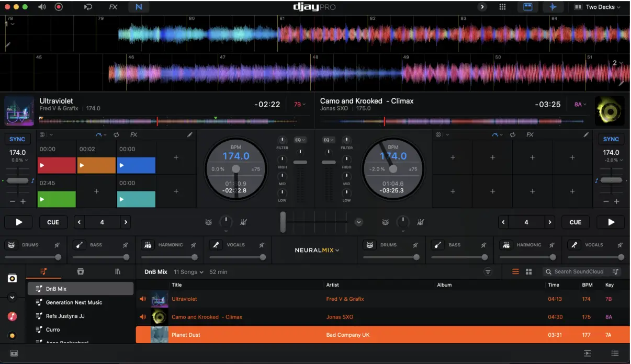Screen dimensions: 631x364
Task: Mute deck 1 Drums stem
Action: (x=58, y=245)
